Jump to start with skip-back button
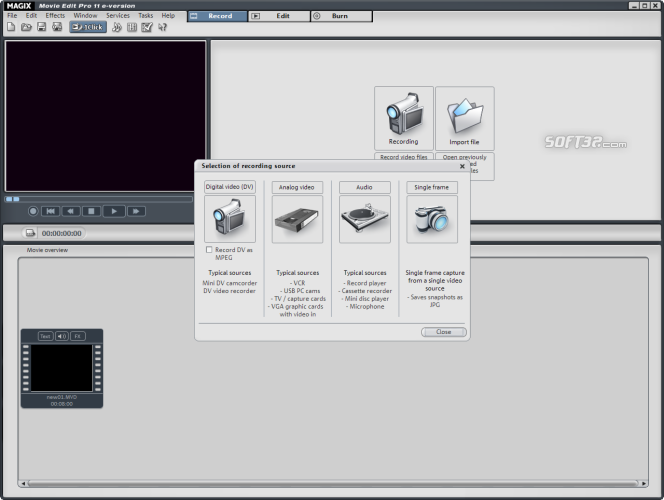664x500 pixels. coord(50,211)
